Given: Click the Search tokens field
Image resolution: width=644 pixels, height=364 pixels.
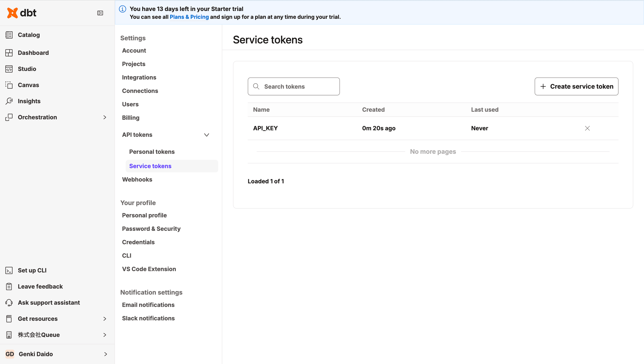Looking at the screenshot, I should (294, 86).
